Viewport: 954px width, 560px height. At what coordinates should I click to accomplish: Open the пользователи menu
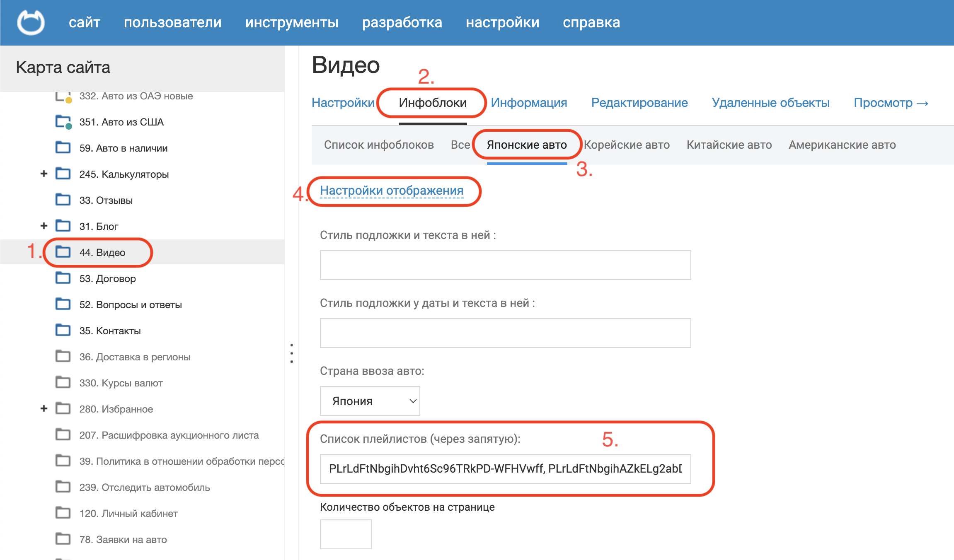pos(173,22)
